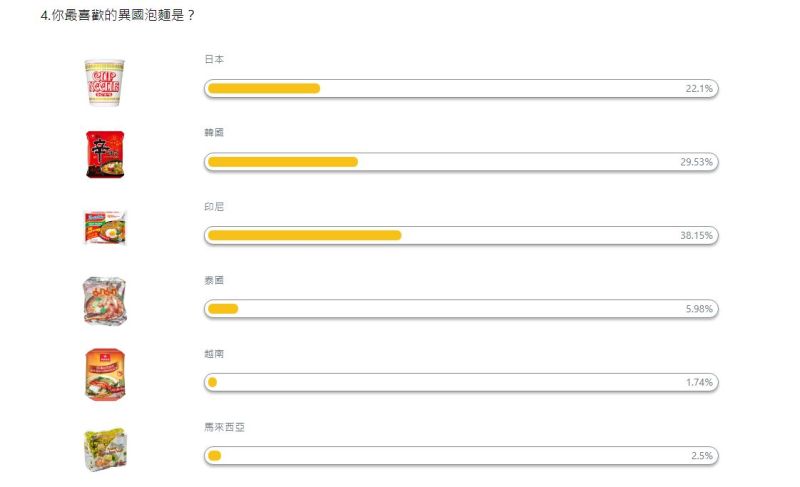Click the 馬來西亞 option label
Image resolution: width=800 pixels, height=487 pixels.
tap(224, 427)
